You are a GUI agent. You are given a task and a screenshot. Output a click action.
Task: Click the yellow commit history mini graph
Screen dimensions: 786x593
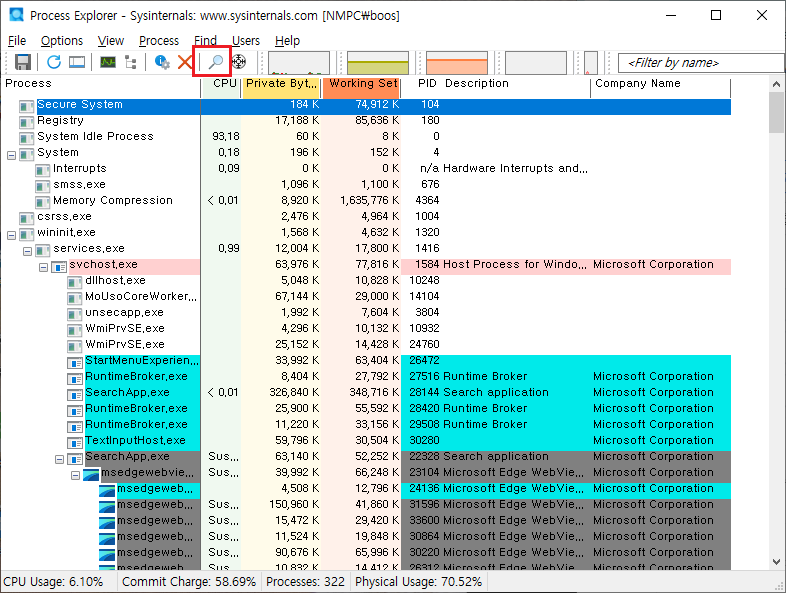(378, 63)
